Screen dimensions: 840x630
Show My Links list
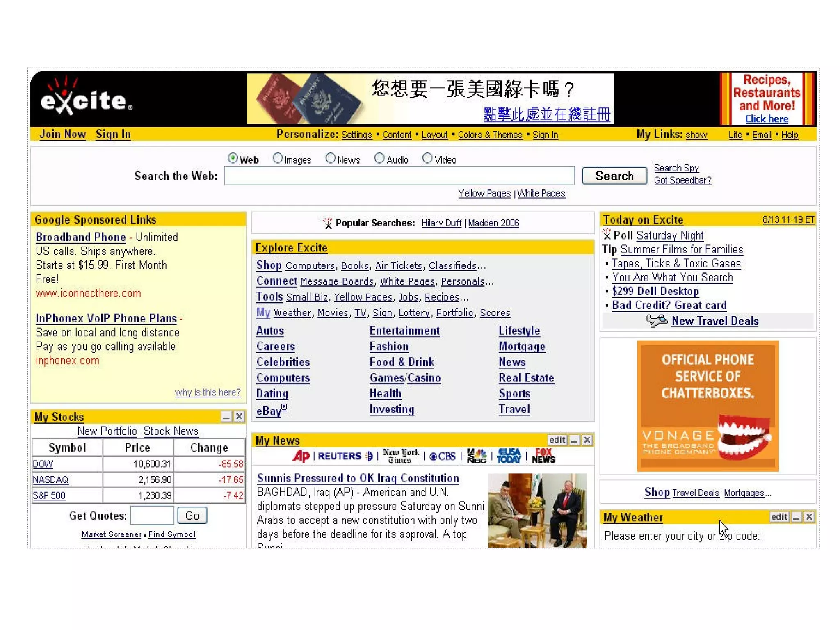pyautogui.click(x=696, y=135)
